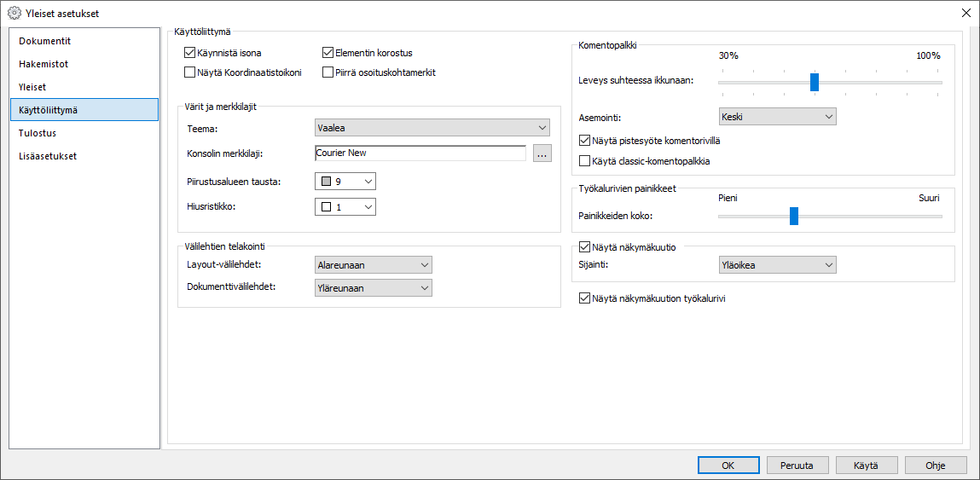Click the Painikkeiden koko slider handle
The height and width of the screenshot is (480, 980).
pos(793,216)
